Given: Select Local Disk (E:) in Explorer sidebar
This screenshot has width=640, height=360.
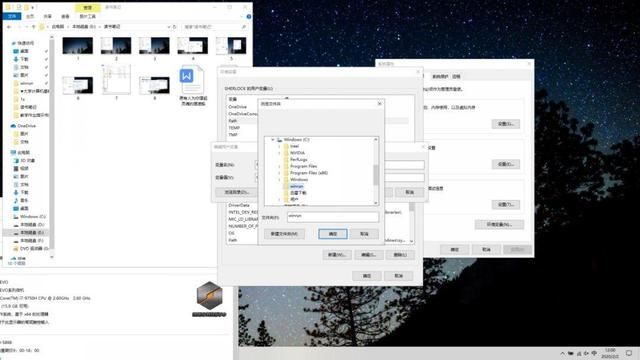Looking at the screenshot, I should (32, 233).
